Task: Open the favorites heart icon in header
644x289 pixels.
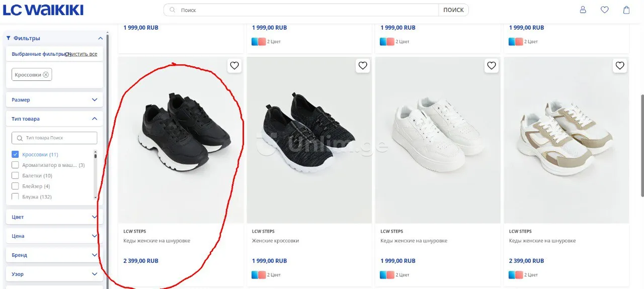Action: 605,10
